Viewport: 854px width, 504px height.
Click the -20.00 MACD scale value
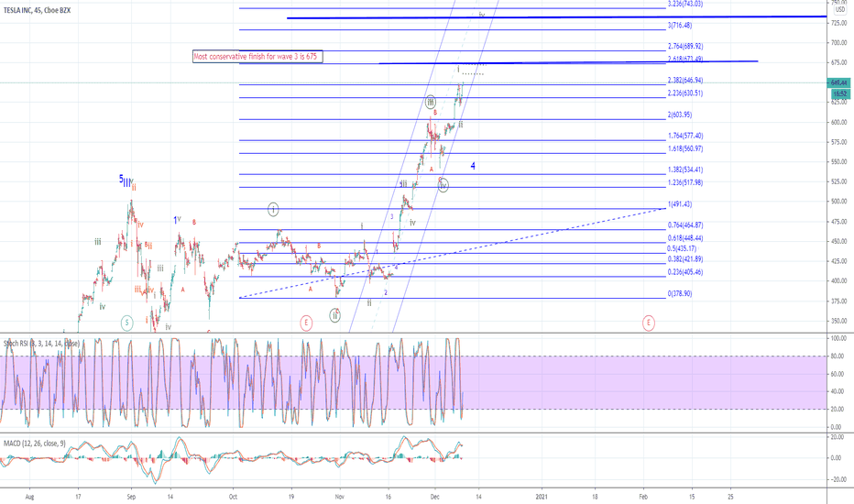(838, 479)
